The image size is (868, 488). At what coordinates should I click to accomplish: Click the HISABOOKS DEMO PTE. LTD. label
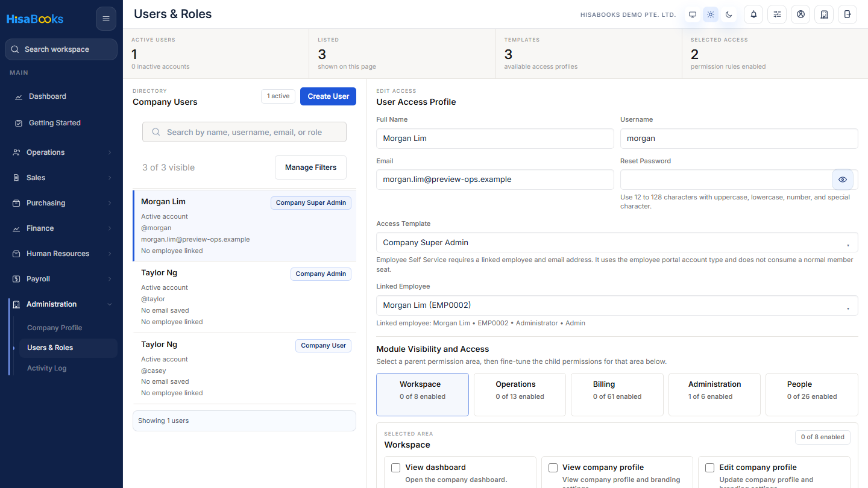[628, 14]
